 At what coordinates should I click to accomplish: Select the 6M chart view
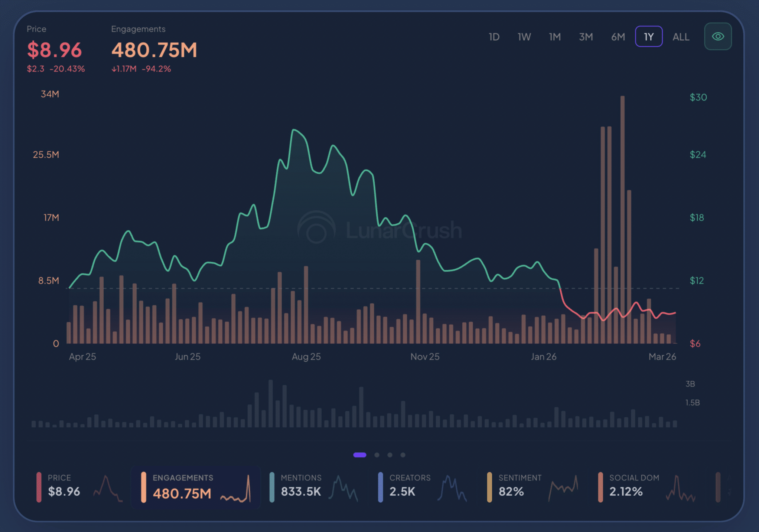pyautogui.click(x=618, y=36)
